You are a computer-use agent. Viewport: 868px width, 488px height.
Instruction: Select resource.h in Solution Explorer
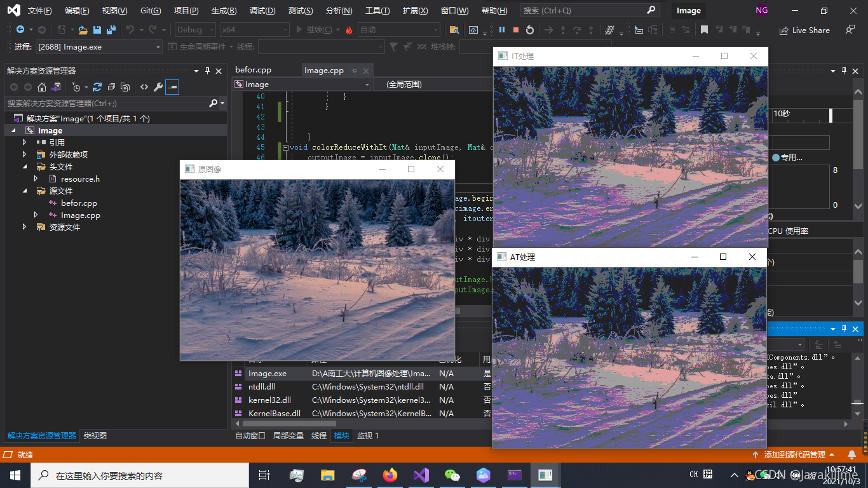tap(80, 179)
